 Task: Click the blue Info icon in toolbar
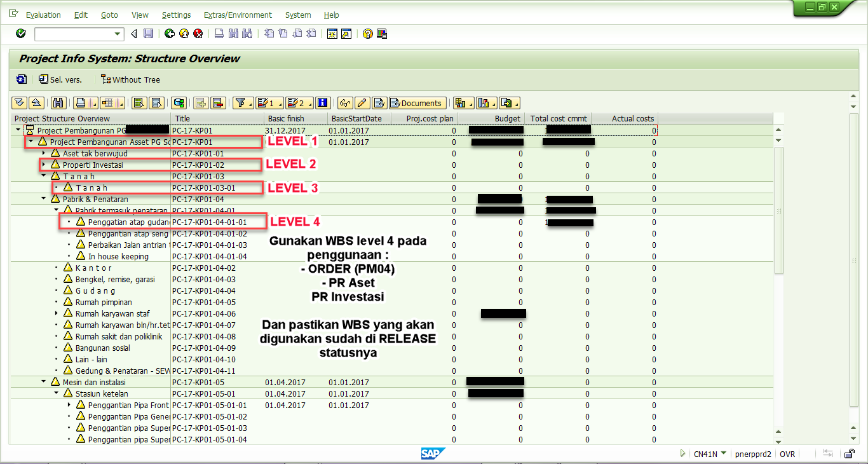pos(322,102)
